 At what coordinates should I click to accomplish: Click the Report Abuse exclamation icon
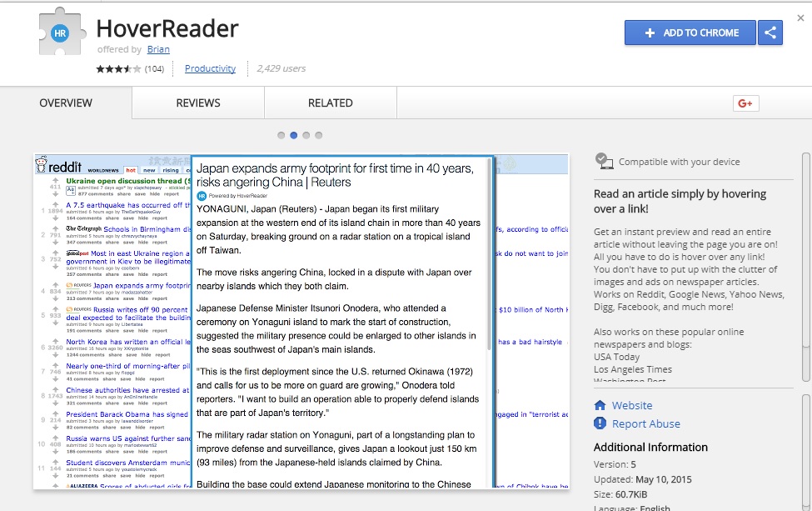click(600, 423)
